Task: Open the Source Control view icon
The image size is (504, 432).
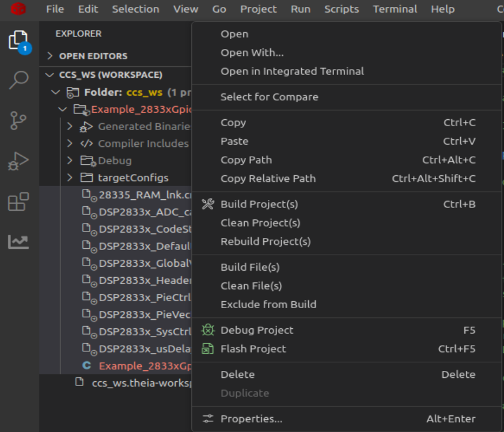Action: coord(18,120)
